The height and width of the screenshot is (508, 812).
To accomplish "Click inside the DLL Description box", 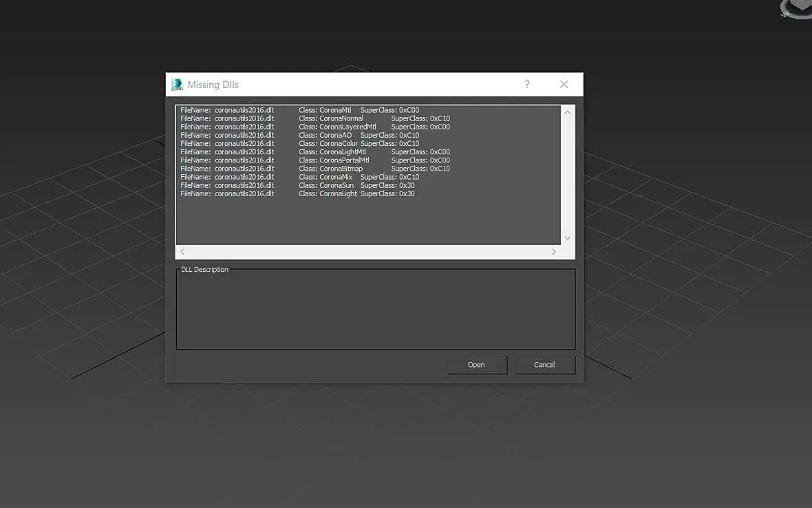I will click(x=376, y=310).
